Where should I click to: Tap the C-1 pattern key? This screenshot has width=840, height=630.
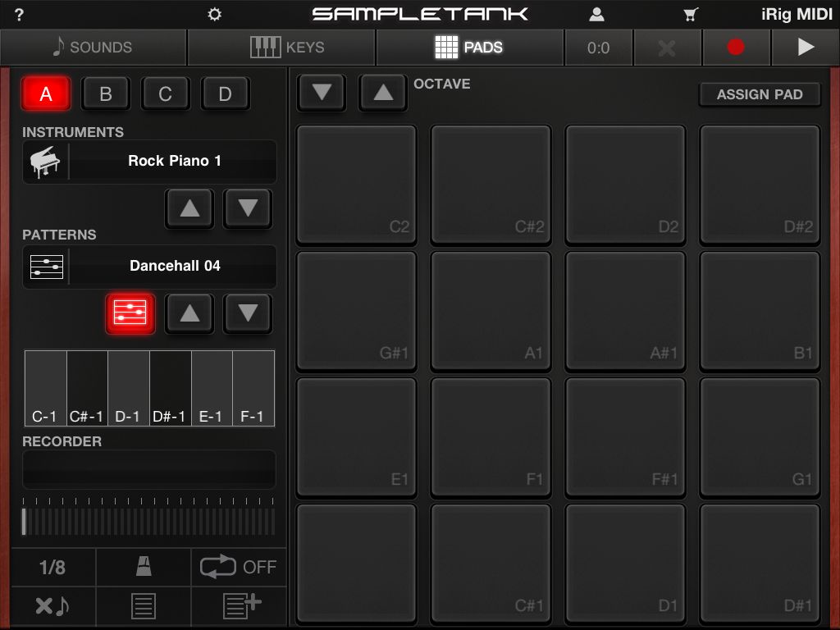[x=46, y=388]
